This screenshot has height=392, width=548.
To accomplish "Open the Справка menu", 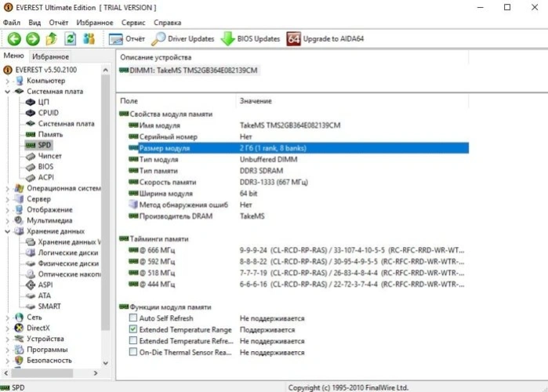I will 168,23.
